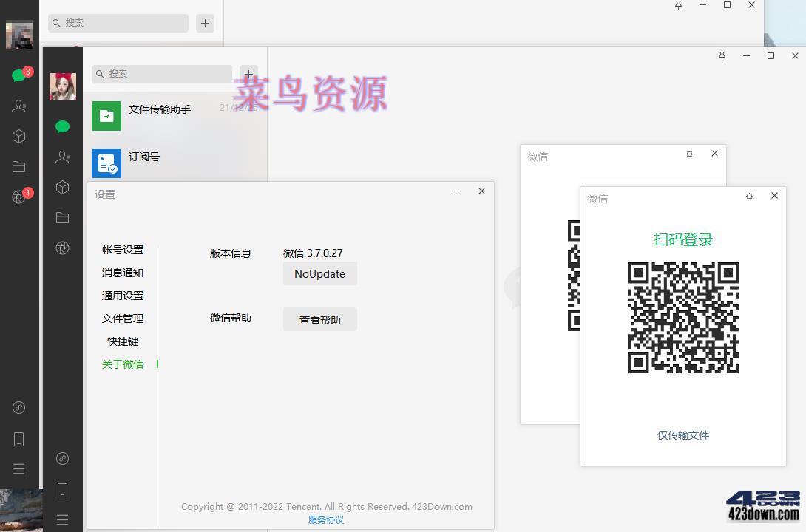Open the Chat Files folder icon

coord(63,217)
